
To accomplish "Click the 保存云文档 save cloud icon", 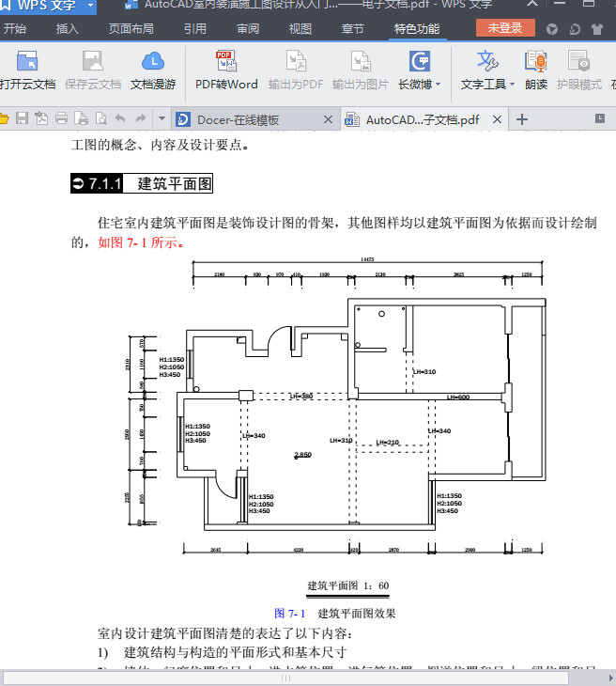I will (92, 61).
